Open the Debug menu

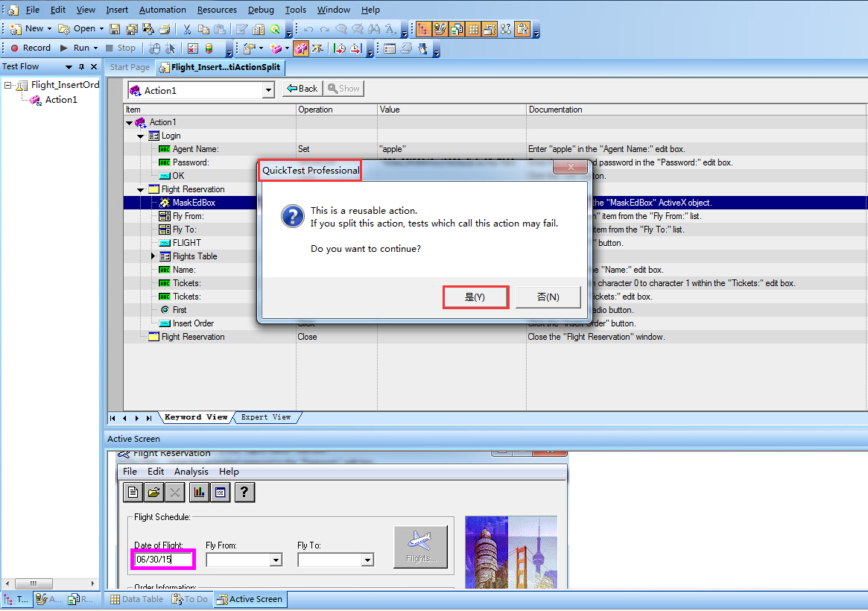[261, 10]
